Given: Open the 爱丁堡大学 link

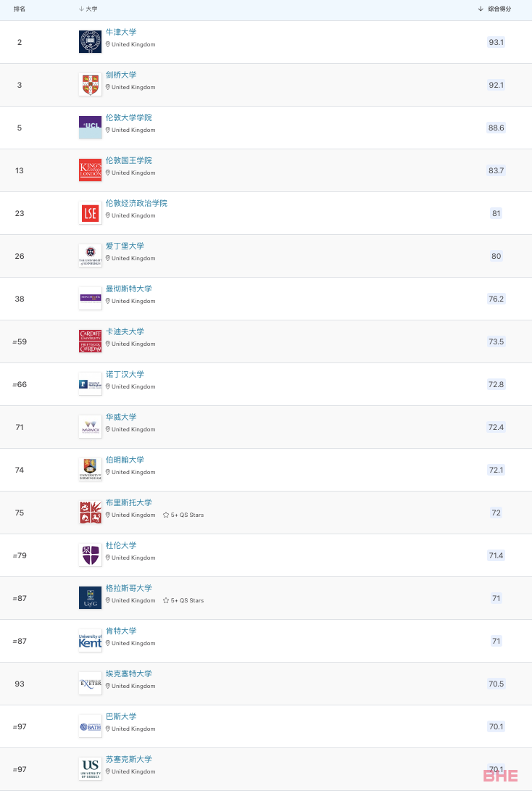Looking at the screenshot, I should pyautogui.click(x=125, y=246).
